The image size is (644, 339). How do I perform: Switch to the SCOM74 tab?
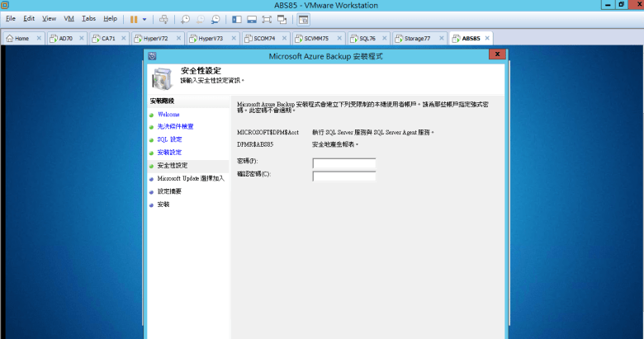click(x=264, y=38)
